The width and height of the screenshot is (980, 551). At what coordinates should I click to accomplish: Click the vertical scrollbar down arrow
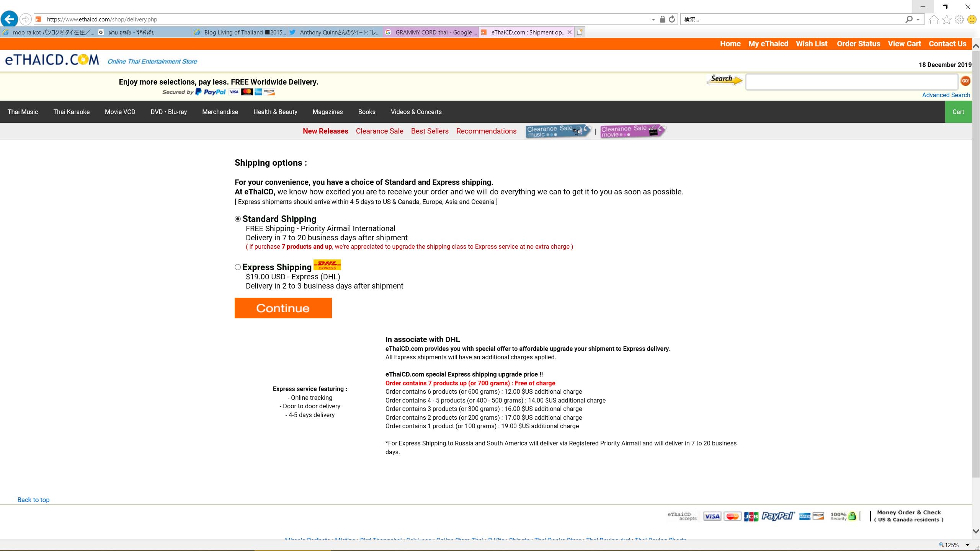point(976,531)
